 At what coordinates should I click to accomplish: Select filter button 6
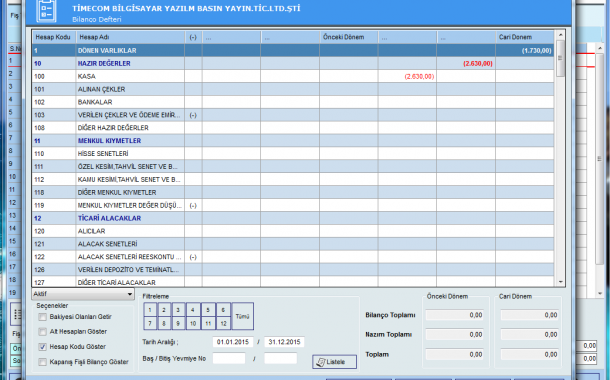click(x=223, y=310)
